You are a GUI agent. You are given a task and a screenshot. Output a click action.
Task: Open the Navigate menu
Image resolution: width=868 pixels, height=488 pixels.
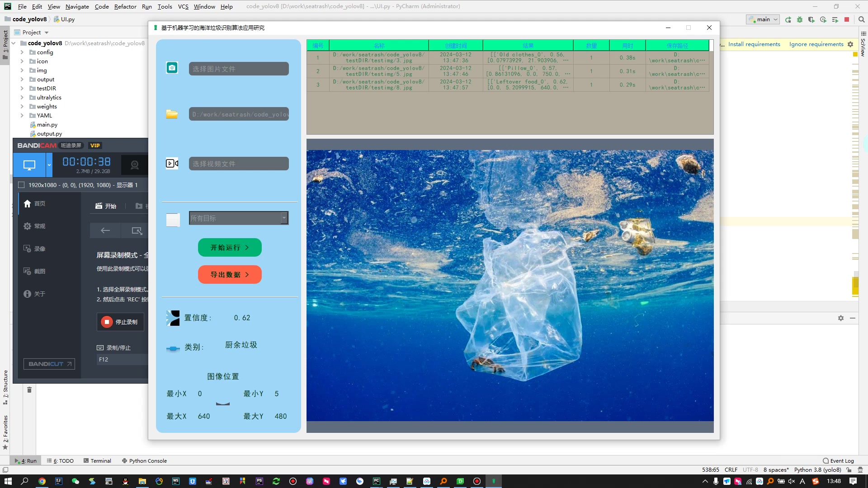click(x=77, y=6)
